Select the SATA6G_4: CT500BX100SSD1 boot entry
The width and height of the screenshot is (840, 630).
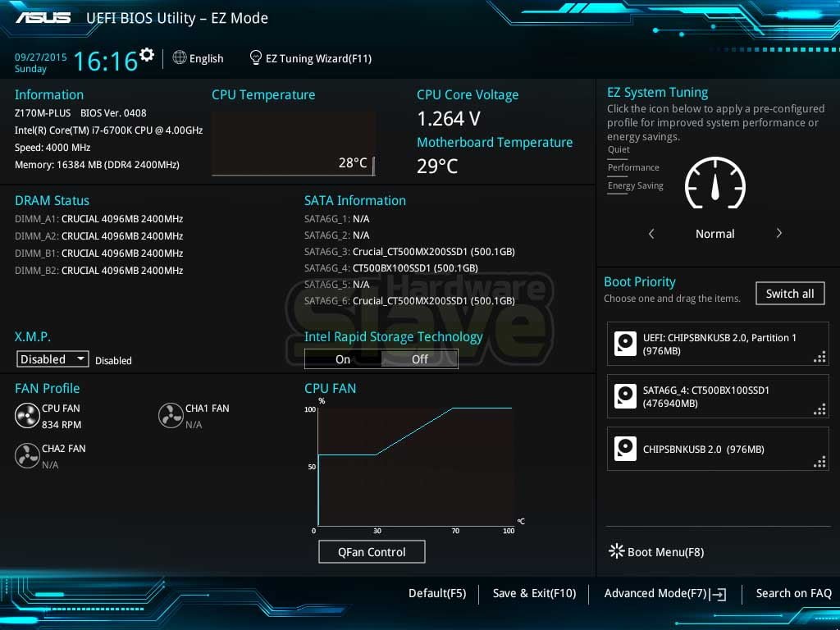click(x=718, y=396)
